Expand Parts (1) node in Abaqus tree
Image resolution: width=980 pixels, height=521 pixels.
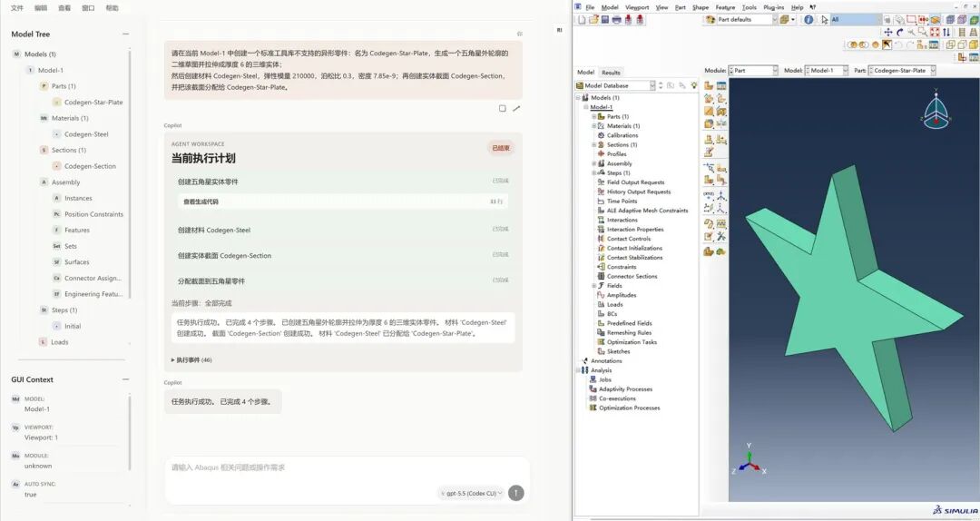click(x=593, y=116)
